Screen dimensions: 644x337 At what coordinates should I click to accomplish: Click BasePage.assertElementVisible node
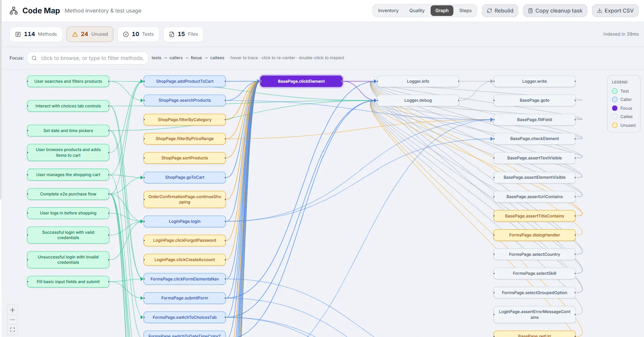pos(534,177)
